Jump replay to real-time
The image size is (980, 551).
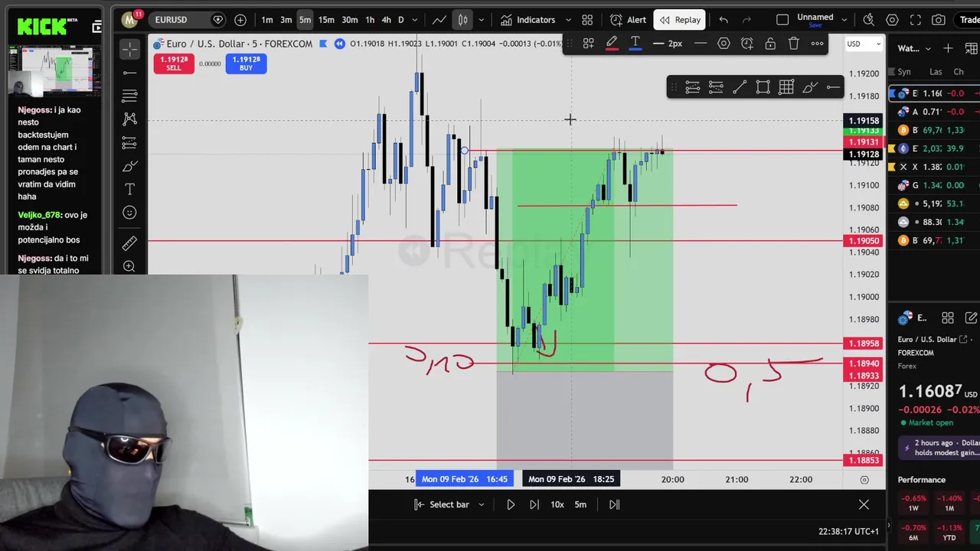pyautogui.click(x=614, y=504)
